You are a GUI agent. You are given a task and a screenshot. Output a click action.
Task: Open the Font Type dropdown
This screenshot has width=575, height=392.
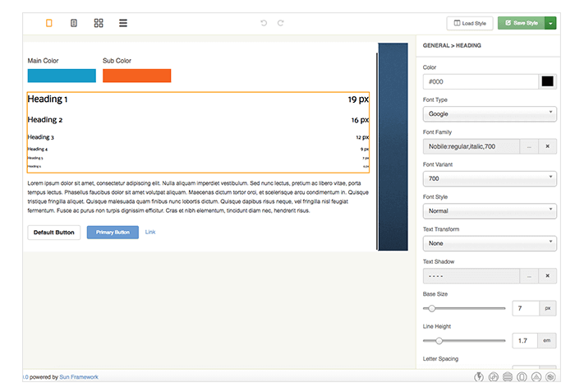point(490,113)
